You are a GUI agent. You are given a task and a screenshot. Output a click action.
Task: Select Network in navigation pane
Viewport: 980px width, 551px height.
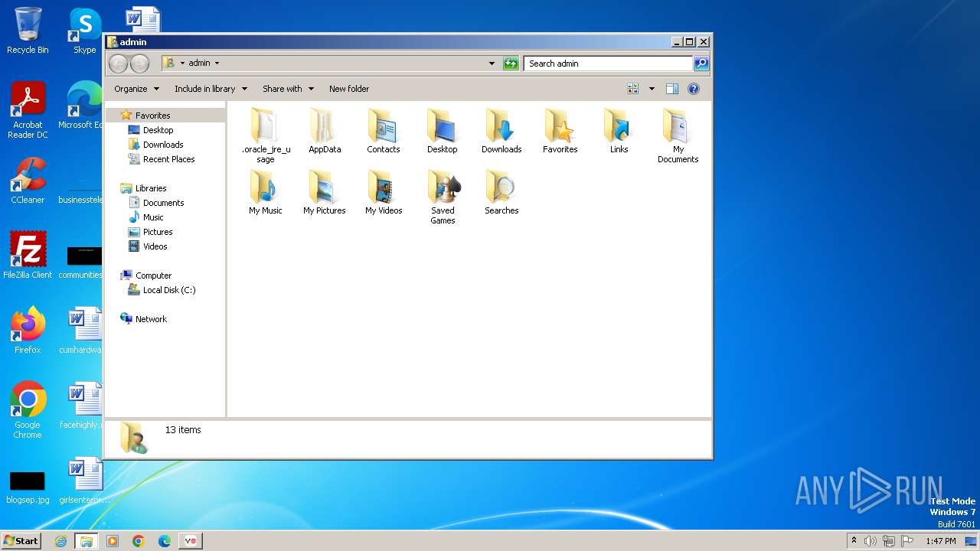(x=151, y=319)
